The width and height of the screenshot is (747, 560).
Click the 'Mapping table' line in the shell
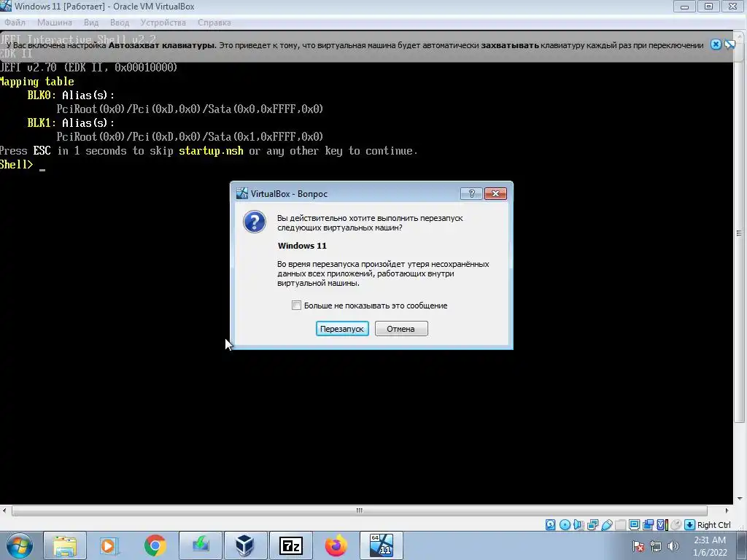pyautogui.click(x=36, y=82)
